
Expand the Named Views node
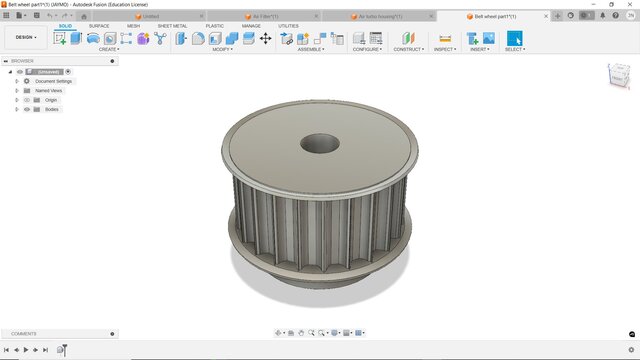pos(17,91)
